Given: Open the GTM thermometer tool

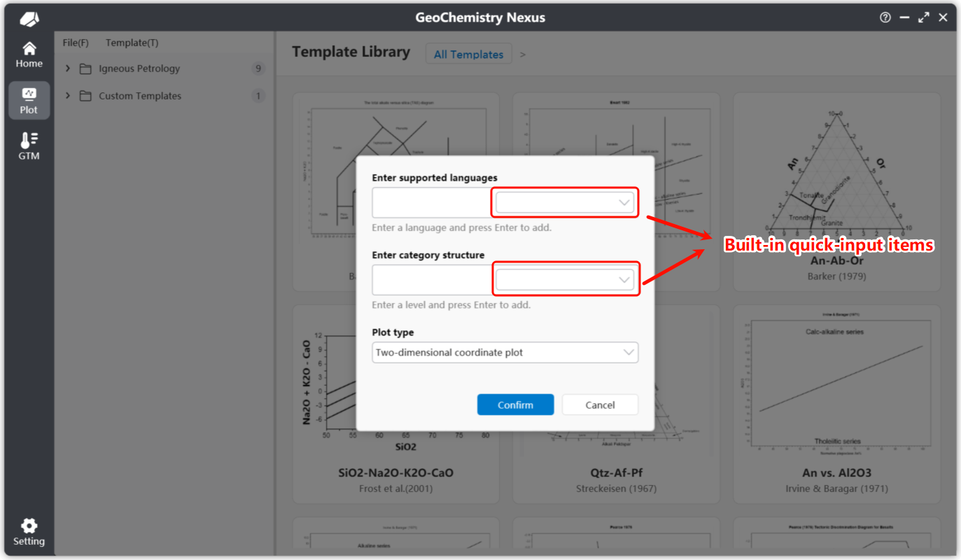Looking at the screenshot, I should [x=29, y=146].
